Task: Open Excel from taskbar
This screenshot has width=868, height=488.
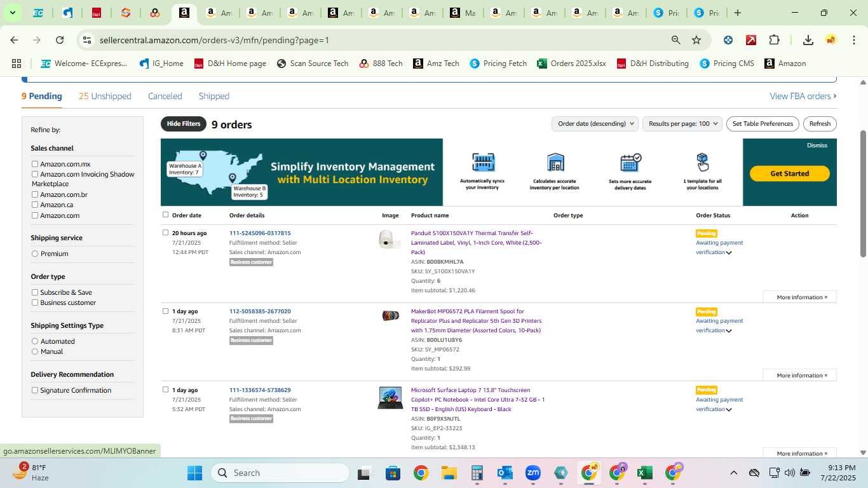Action: [x=645, y=473]
